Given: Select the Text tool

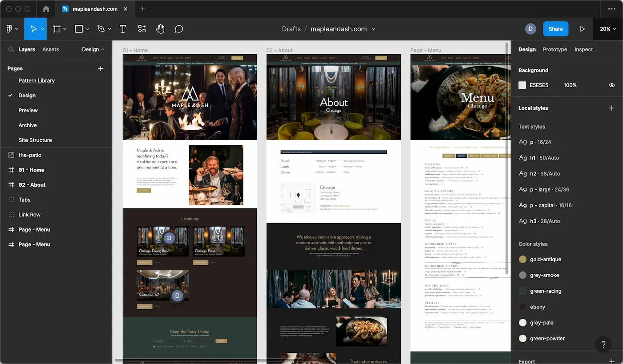Looking at the screenshot, I should (x=123, y=29).
